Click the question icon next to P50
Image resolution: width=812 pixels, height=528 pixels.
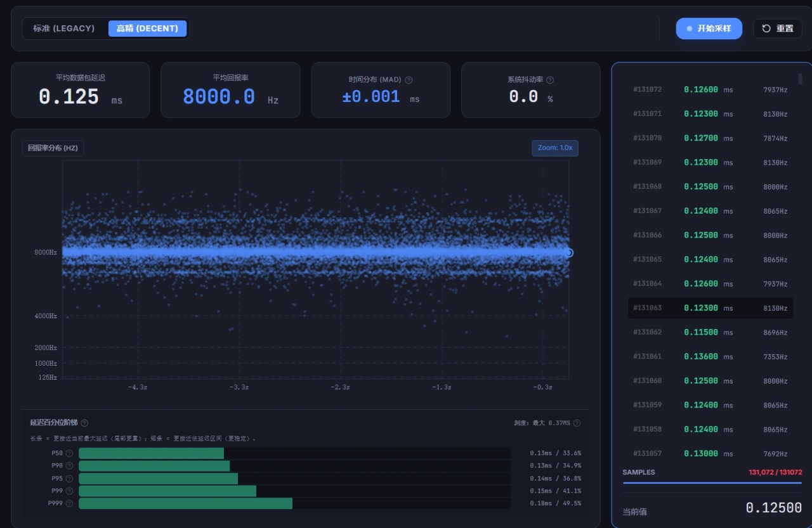69,453
